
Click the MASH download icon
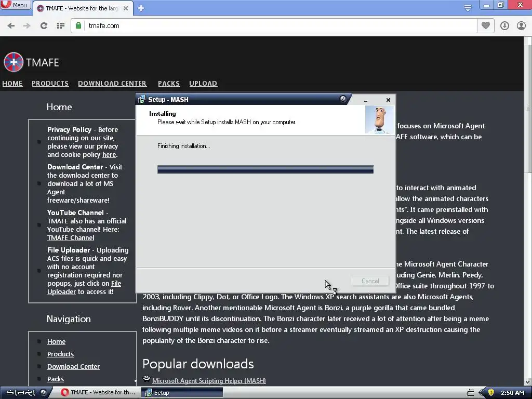(x=146, y=379)
